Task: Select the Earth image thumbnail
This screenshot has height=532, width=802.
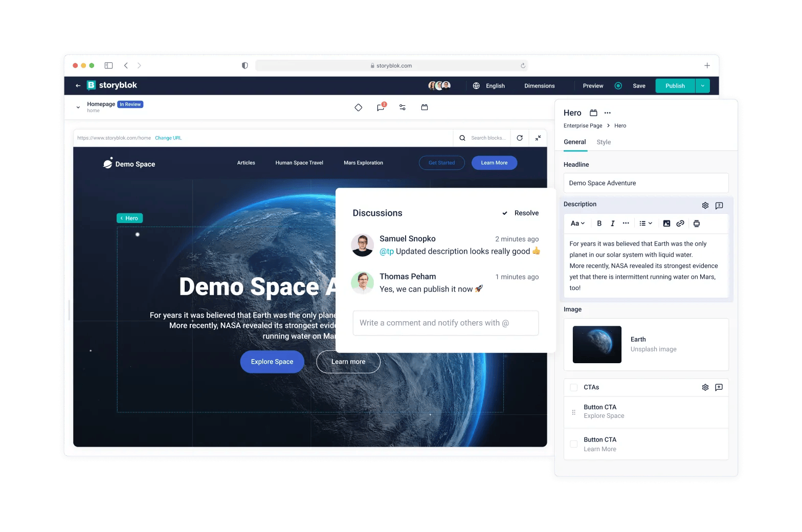Action: pos(597,345)
